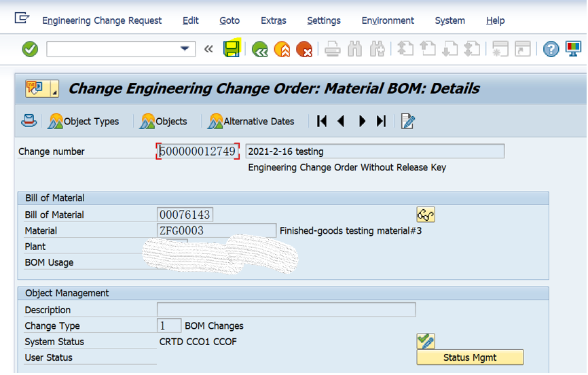Jump to the last object entry arrow
Image resolution: width=588 pixels, height=375 pixels.
point(381,121)
